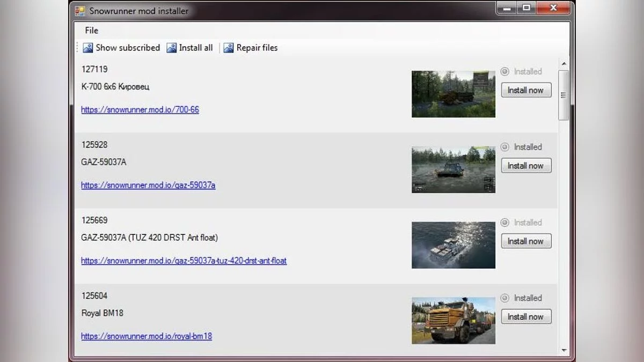Select mod ID text 125604
Screen dimensions: 644x362
click(x=94, y=296)
